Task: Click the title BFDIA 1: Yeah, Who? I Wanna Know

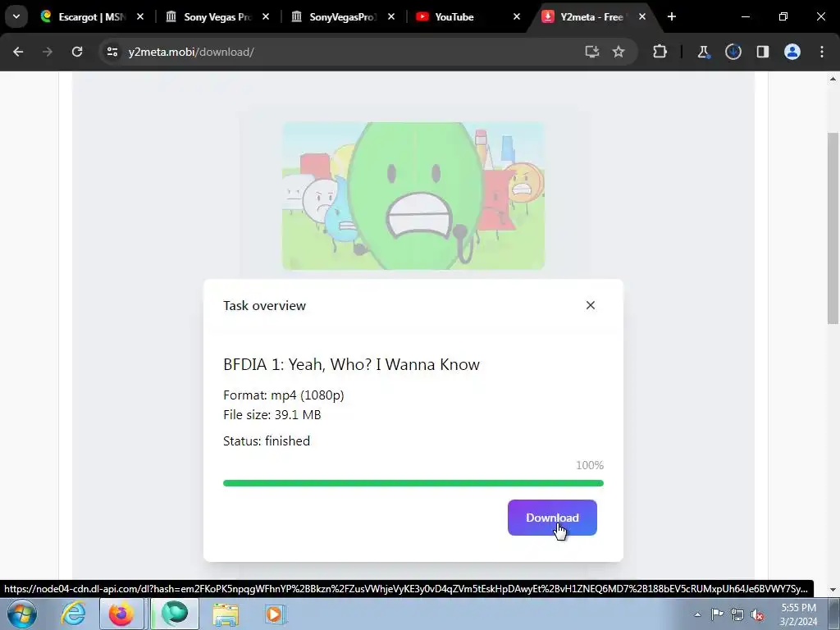Action: click(x=351, y=364)
